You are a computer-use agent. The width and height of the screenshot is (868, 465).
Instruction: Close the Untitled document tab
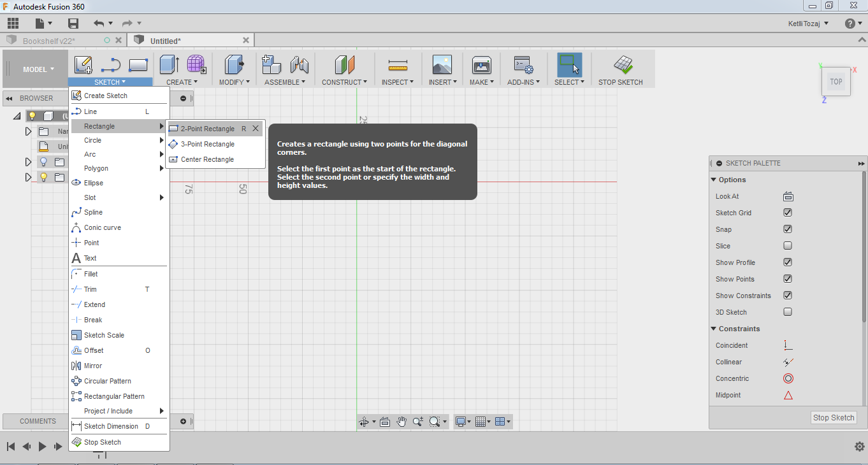tap(246, 40)
